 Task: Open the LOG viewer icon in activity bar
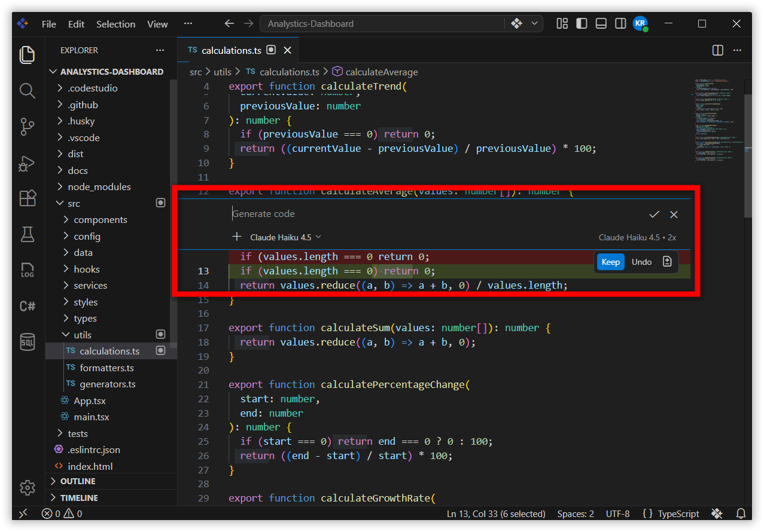28,270
